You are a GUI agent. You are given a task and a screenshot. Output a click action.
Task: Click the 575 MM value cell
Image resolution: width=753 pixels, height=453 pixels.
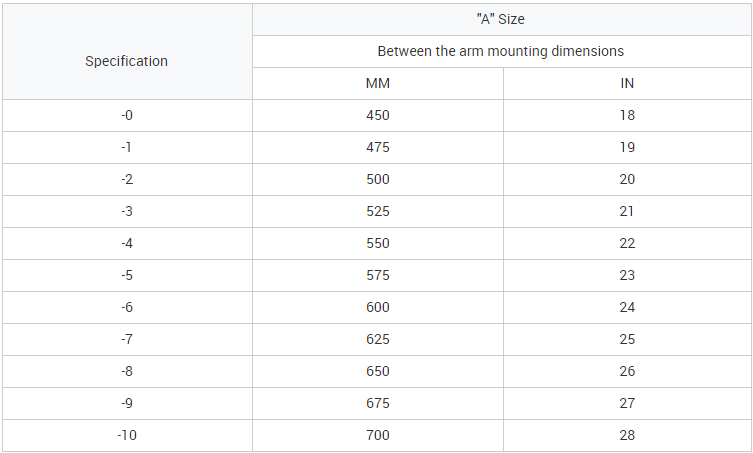coord(378,275)
